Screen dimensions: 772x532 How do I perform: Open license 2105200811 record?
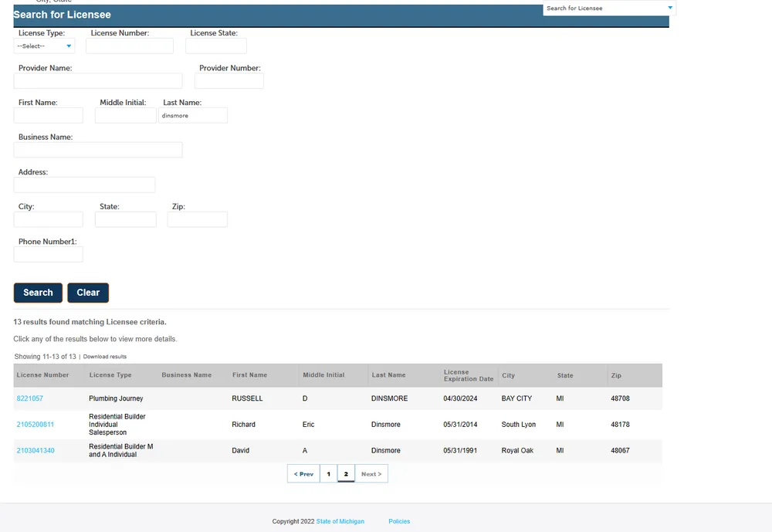36,425
